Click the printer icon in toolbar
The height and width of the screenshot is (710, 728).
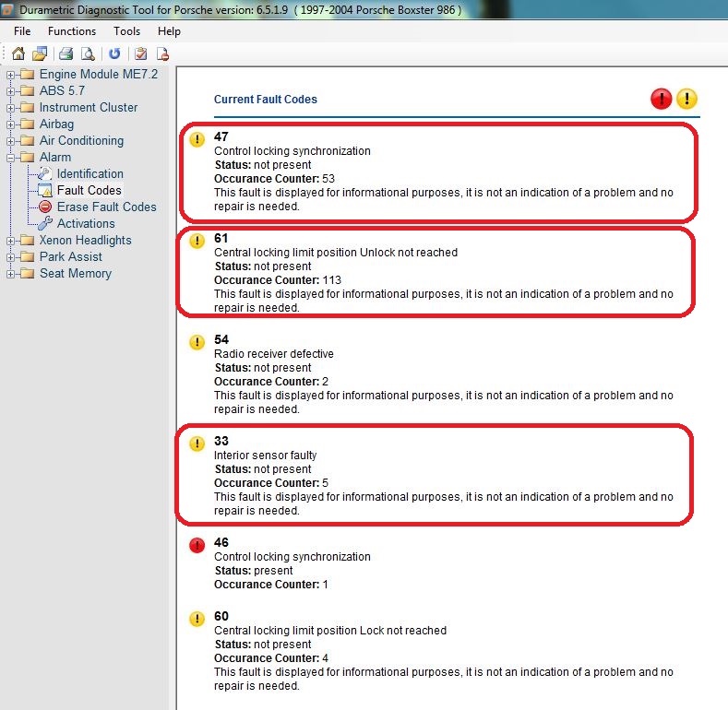[x=66, y=53]
